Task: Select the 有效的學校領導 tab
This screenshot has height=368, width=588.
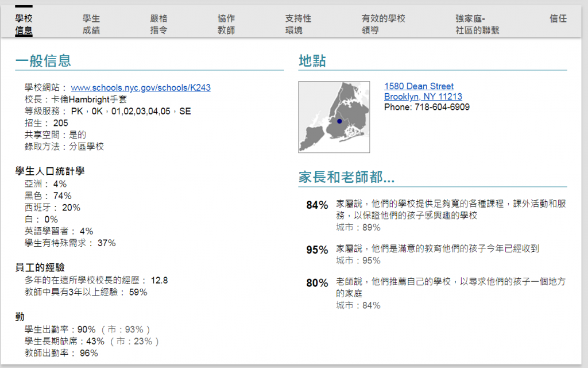Action: 383,24
